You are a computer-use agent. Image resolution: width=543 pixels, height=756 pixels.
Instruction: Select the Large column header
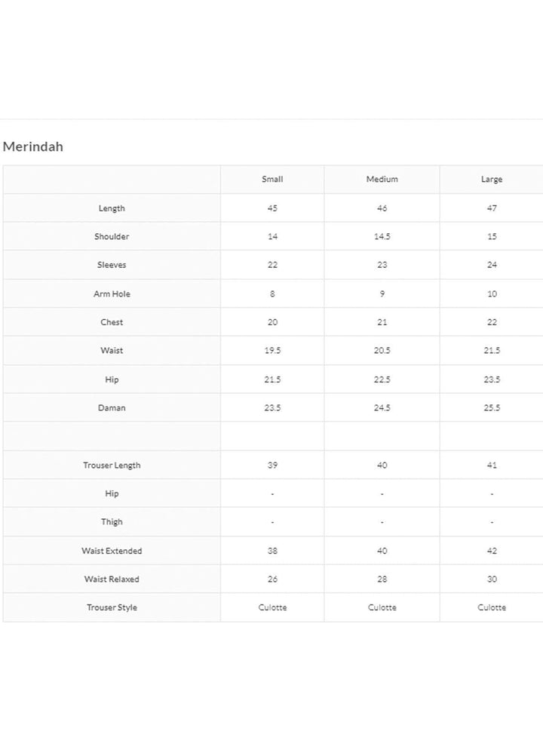(492, 180)
